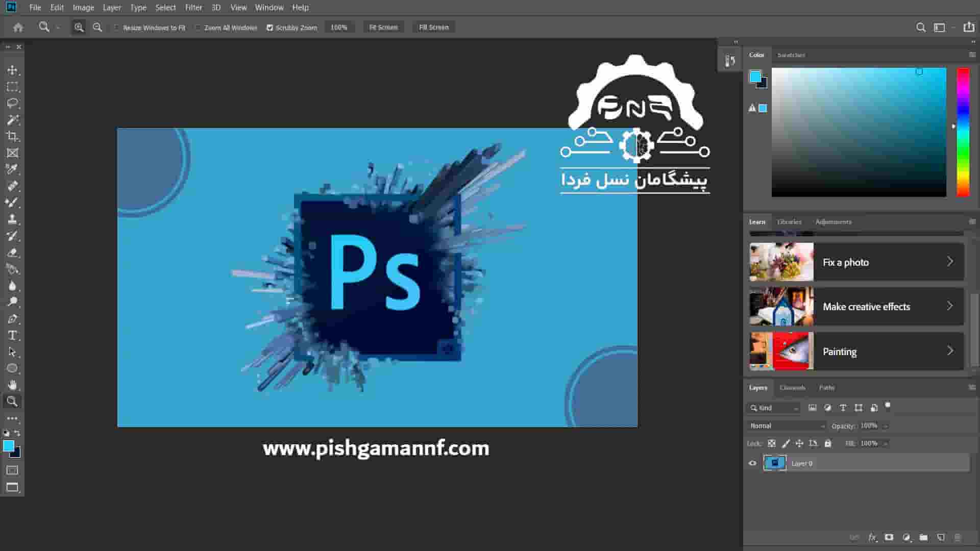The image size is (980, 551).
Task: Open the Edit Toolbar three-dots menu
Action: [12, 418]
